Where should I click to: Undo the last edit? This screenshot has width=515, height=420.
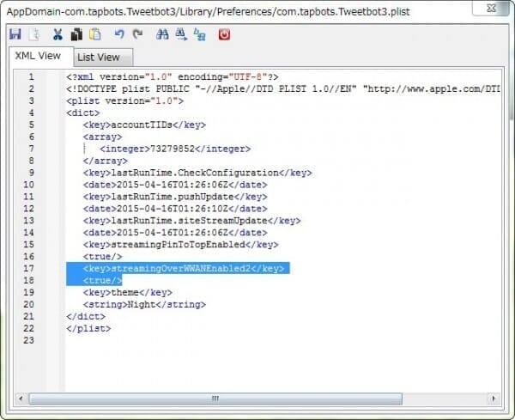[x=119, y=33]
